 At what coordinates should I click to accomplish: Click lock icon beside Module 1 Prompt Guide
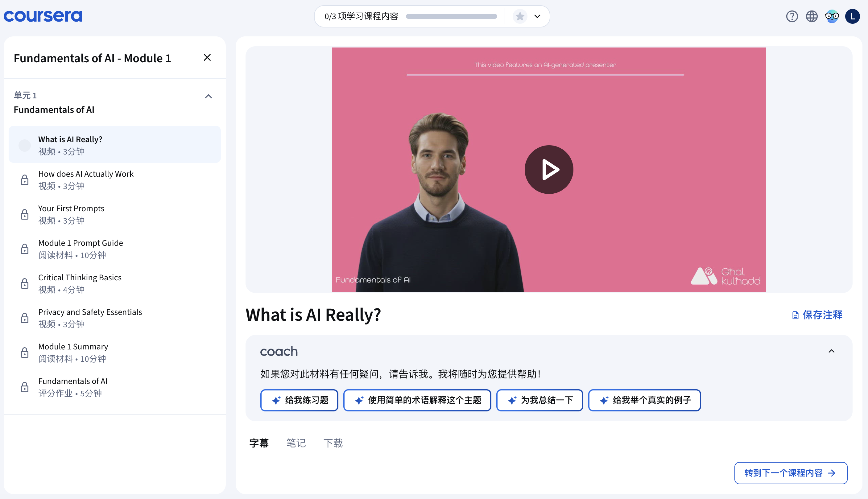[x=25, y=249]
